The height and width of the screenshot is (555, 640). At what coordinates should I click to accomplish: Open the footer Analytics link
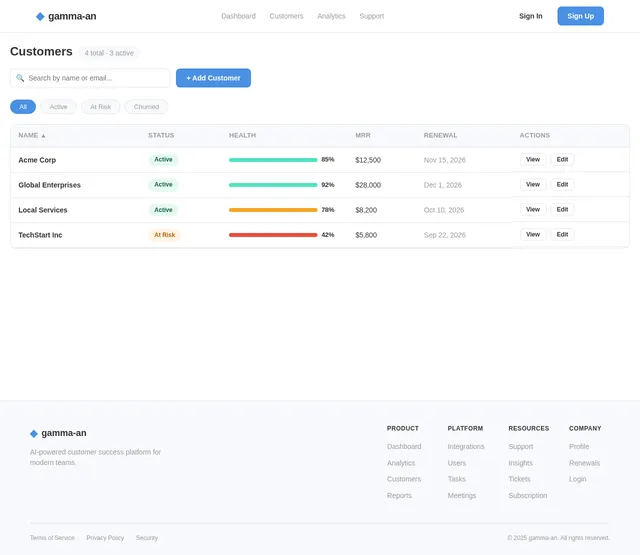401,463
